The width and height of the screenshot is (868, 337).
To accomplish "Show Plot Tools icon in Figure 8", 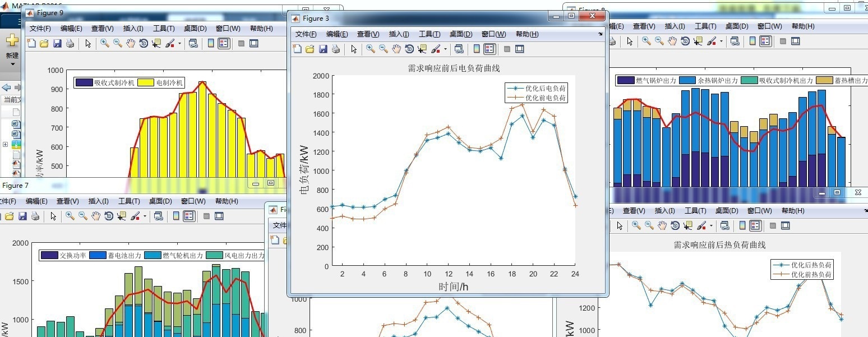I will [x=795, y=41].
